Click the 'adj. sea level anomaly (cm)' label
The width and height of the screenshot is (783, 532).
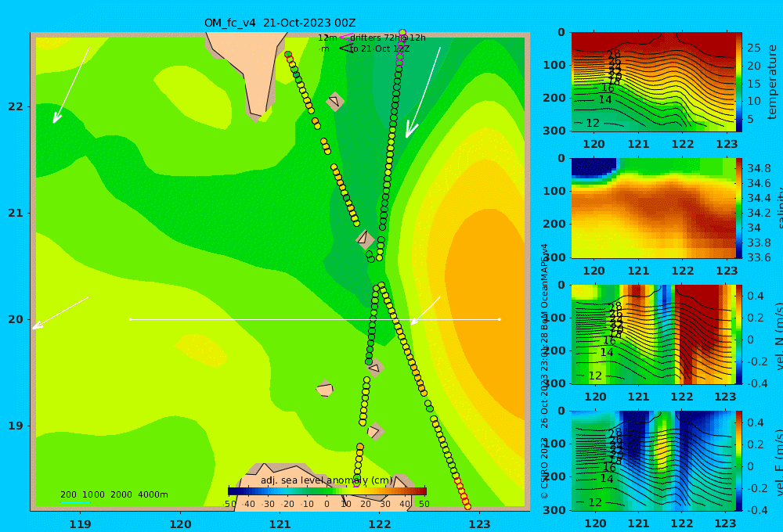tap(327, 480)
